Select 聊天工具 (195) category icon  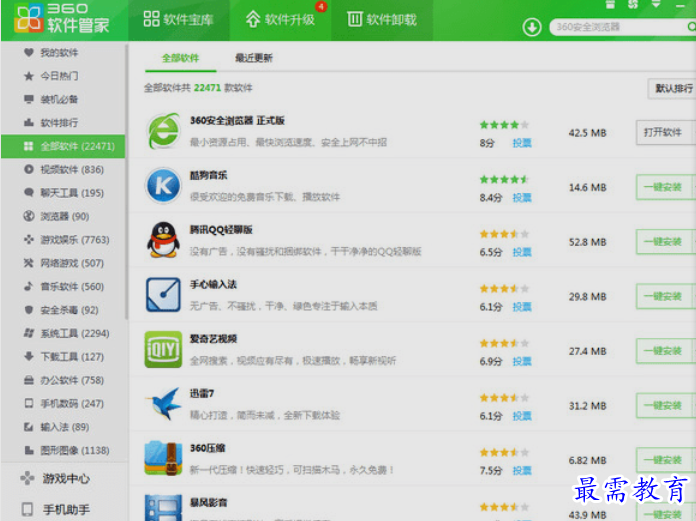[29, 193]
